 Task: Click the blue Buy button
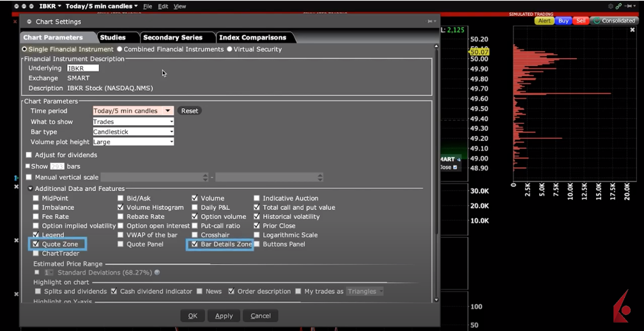point(563,20)
